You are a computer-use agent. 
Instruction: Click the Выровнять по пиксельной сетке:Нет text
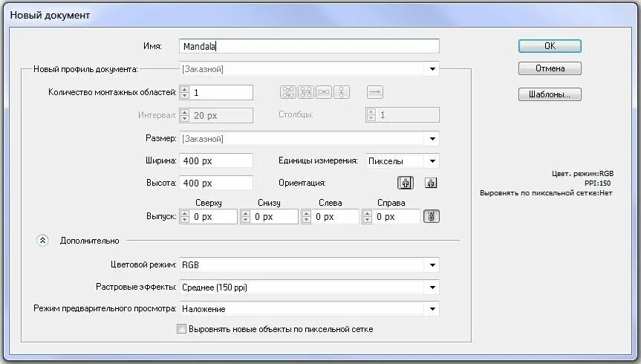tap(546, 193)
